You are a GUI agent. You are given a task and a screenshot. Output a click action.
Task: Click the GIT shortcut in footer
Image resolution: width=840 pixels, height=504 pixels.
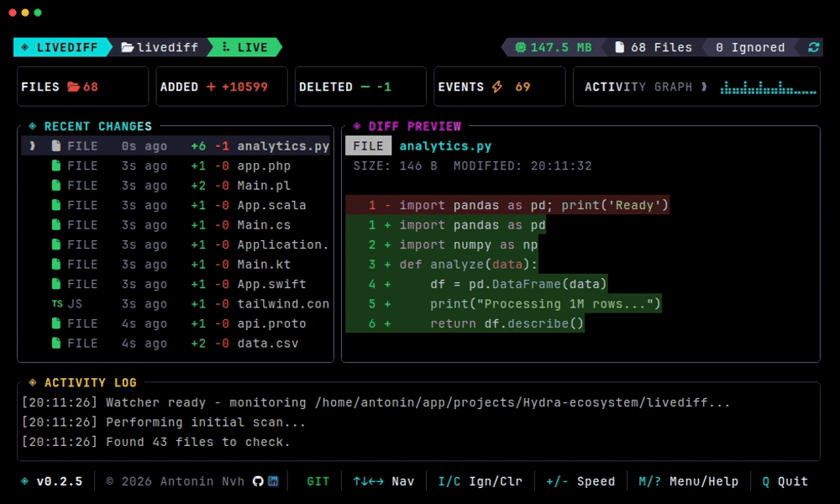pos(318,481)
